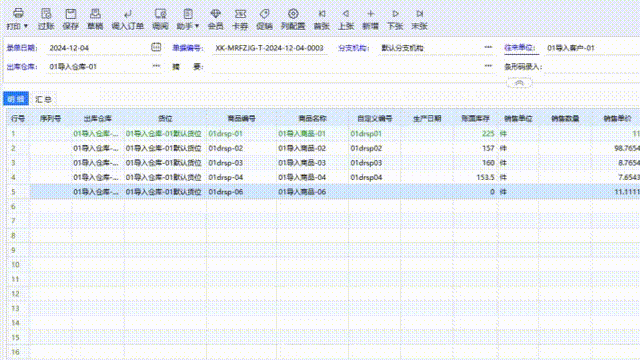Open the 打印 print dropdown

click(18, 19)
